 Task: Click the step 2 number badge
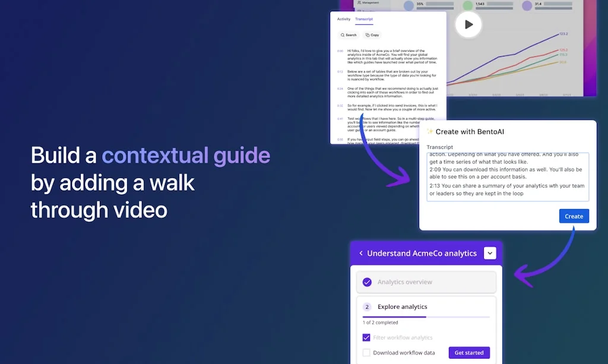(367, 307)
